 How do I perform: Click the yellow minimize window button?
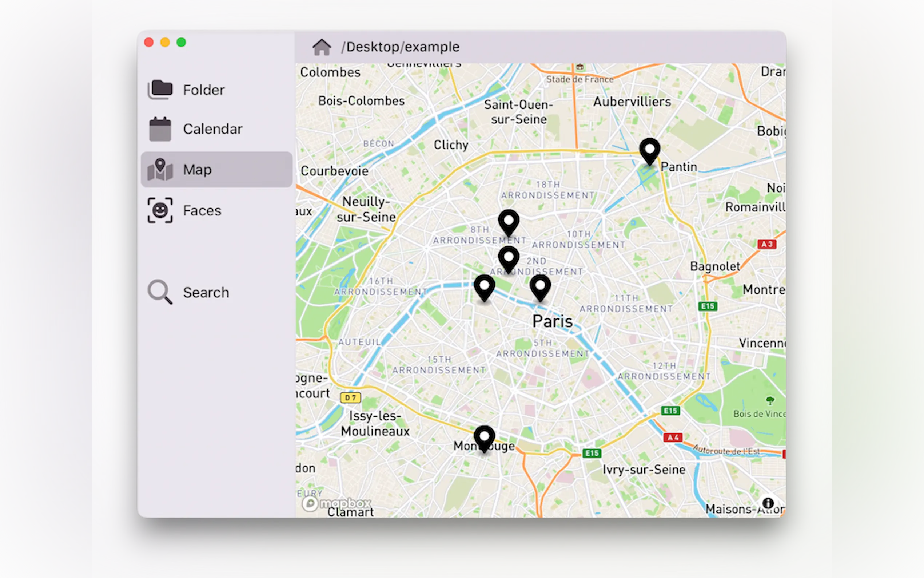pos(165,42)
